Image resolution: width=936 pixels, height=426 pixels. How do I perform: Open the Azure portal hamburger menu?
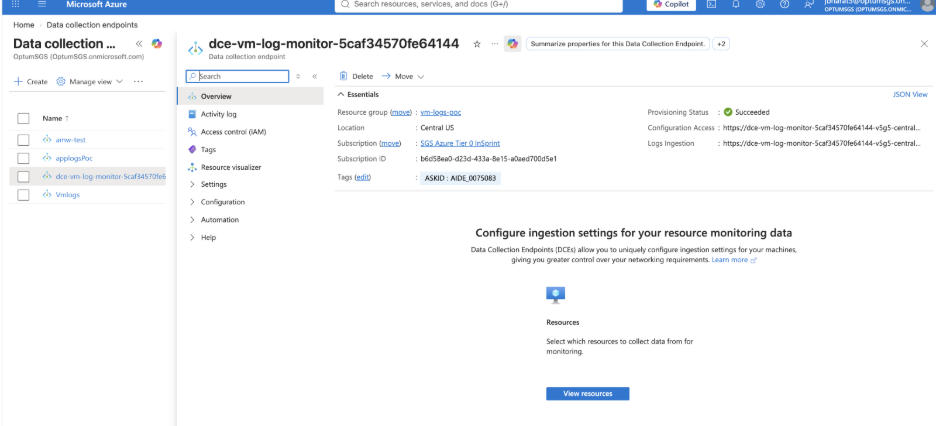(x=42, y=4)
